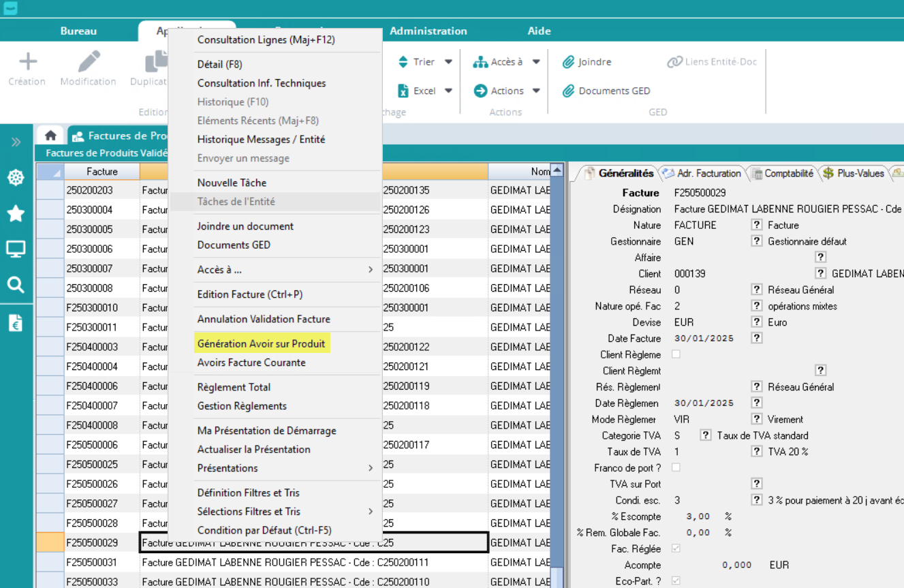Open the Actions dropdown arrow
Image resolution: width=904 pixels, height=588 pixels.
click(x=536, y=91)
